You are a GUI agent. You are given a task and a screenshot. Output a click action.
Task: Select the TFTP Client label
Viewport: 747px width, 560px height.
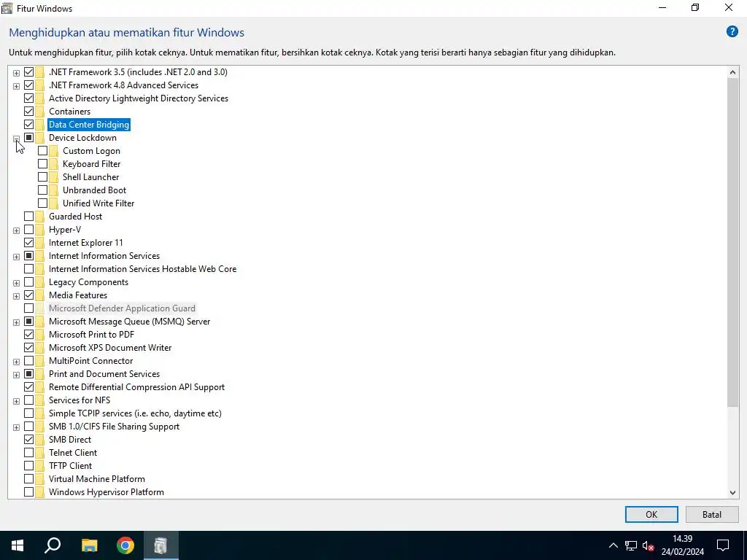70,466
